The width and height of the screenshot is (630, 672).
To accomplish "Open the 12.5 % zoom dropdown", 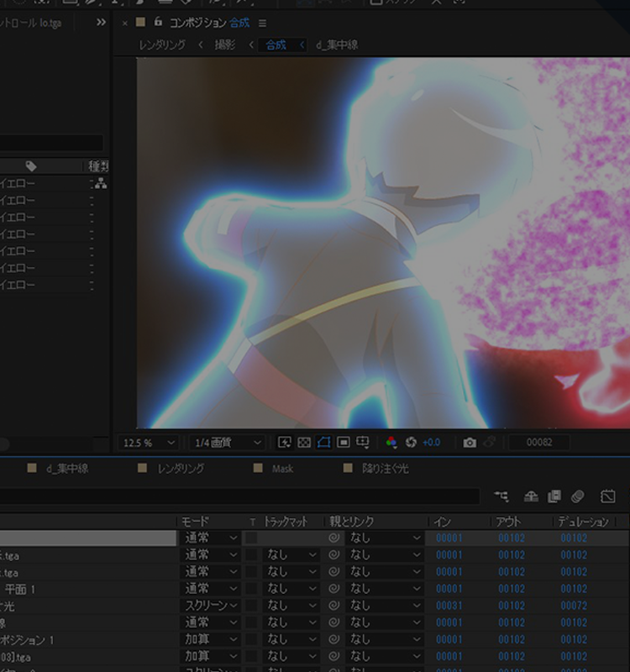I will 149,443.
